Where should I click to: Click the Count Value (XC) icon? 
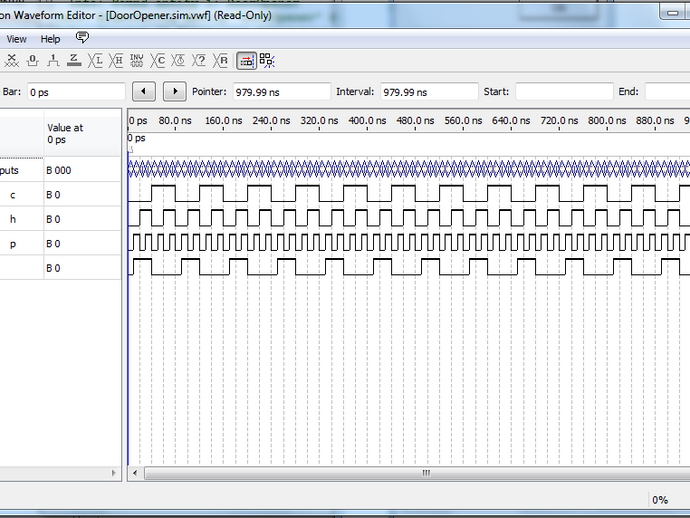click(158, 61)
